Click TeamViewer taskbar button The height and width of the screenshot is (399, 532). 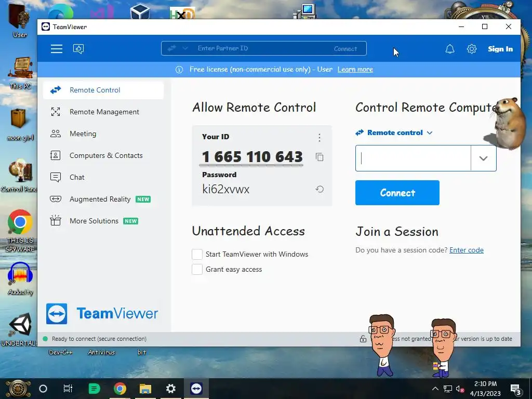(x=196, y=389)
